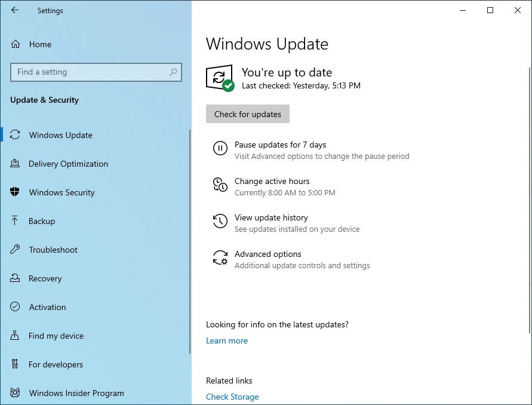Click 'See updates installed on your device' text
The image size is (532, 405).
coord(297,229)
